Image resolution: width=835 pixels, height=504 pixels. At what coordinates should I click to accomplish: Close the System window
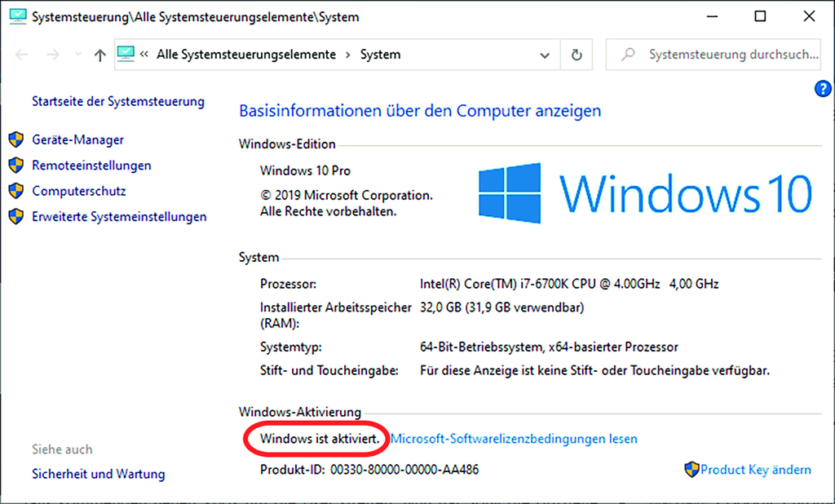(809, 16)
